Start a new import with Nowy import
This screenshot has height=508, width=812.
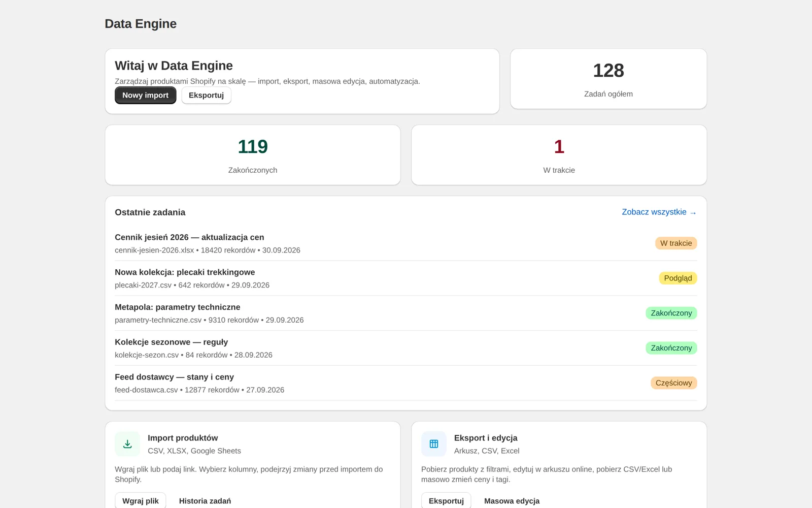[x=146, y=95]
